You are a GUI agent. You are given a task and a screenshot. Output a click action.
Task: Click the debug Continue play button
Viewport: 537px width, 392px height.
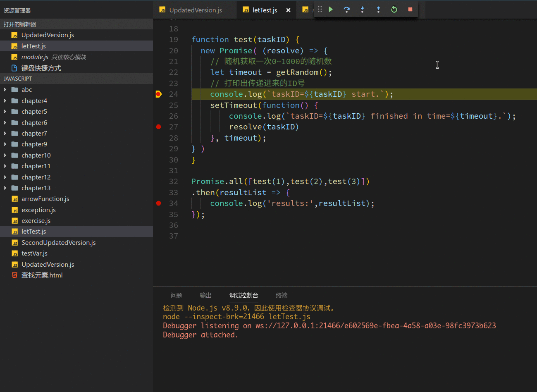(x=331, y=10)
